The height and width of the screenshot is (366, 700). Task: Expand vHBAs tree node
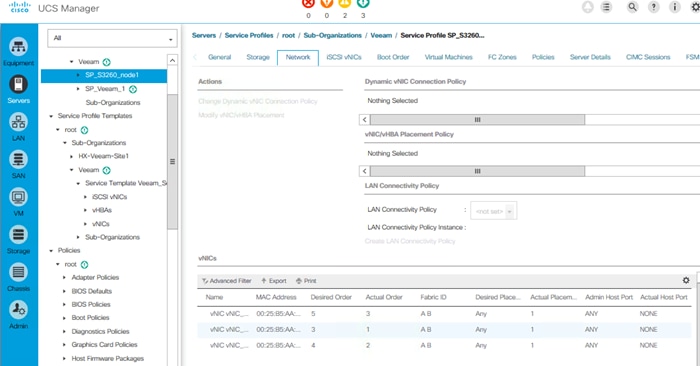pos(85,210)
